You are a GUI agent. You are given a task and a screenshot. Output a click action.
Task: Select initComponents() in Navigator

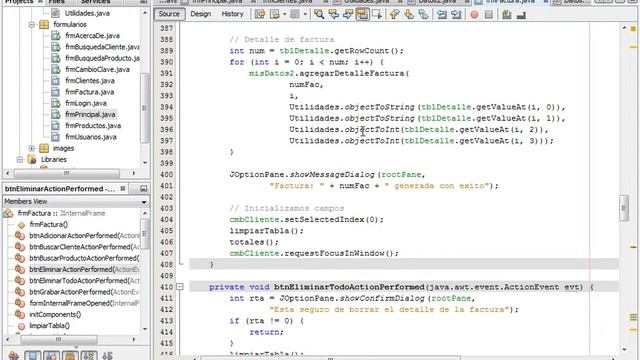point(55,315)
